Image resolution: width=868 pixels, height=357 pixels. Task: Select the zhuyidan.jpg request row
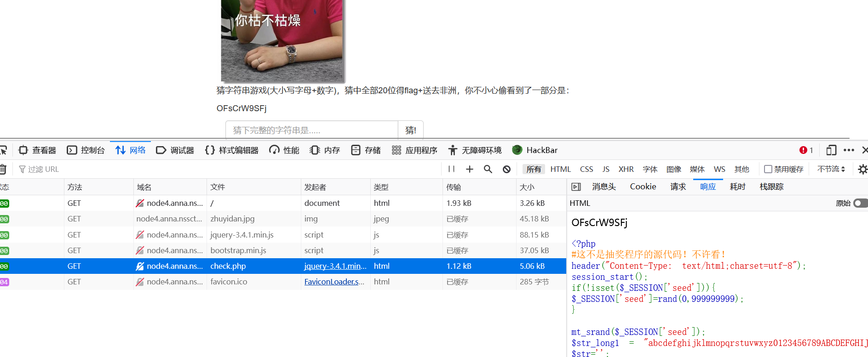pyautogui.click(x=283, y=219)
